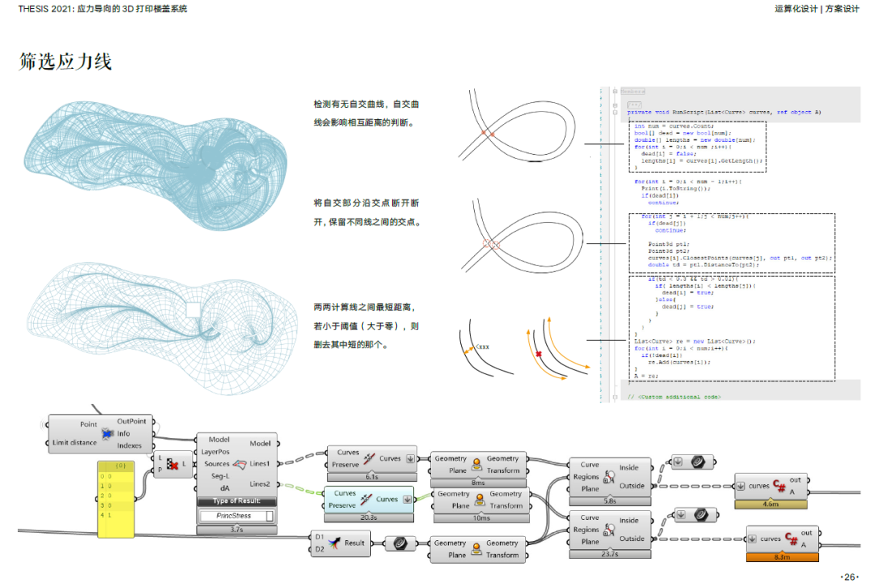Click the 'Type of Result:' header bar
The image size is (875, 588).
[x=237, y=502]
